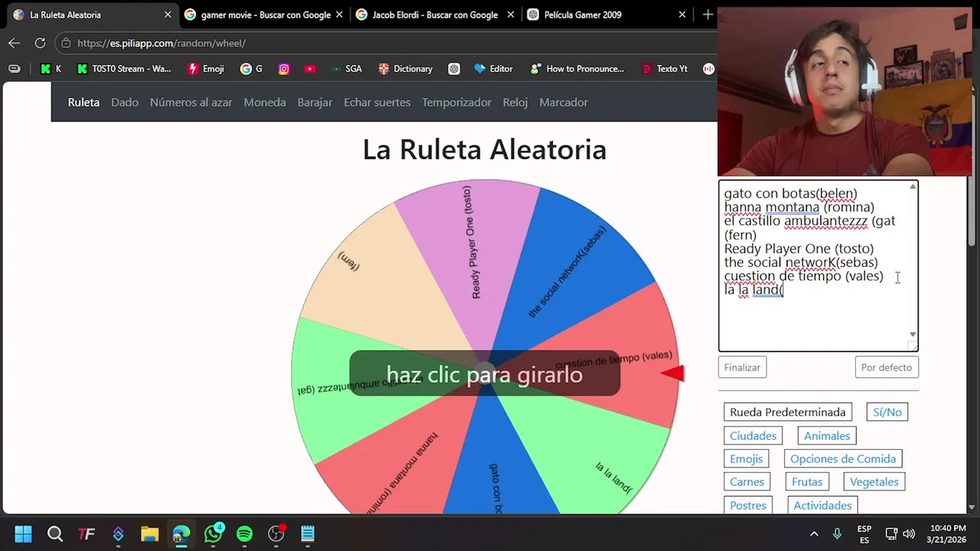Open Marcador in site navigation
980x551 pixels.
click(x=563, y=102)
